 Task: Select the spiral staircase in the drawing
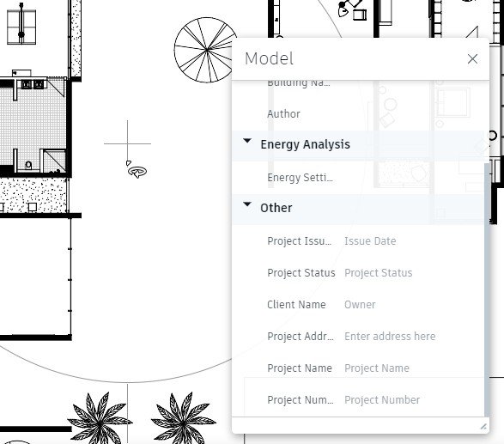(x=206, y=50)
